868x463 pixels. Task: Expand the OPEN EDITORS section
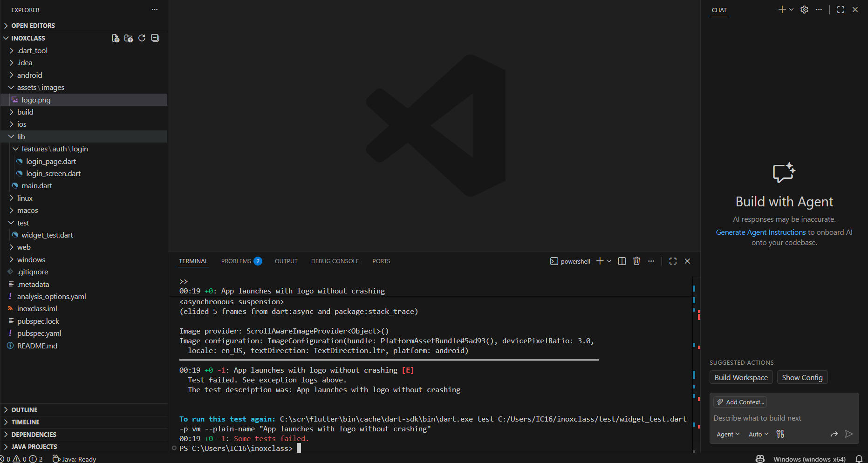(x=84, y=26)
